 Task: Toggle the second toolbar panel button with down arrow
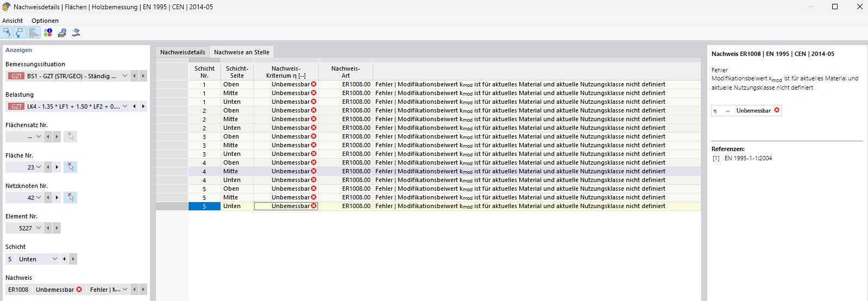click(x=20, y=33)
